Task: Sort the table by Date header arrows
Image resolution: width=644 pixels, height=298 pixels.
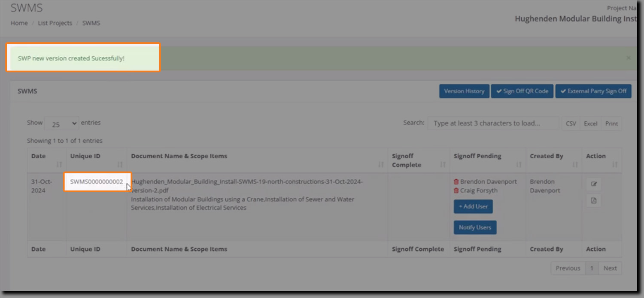Action: 59,164
